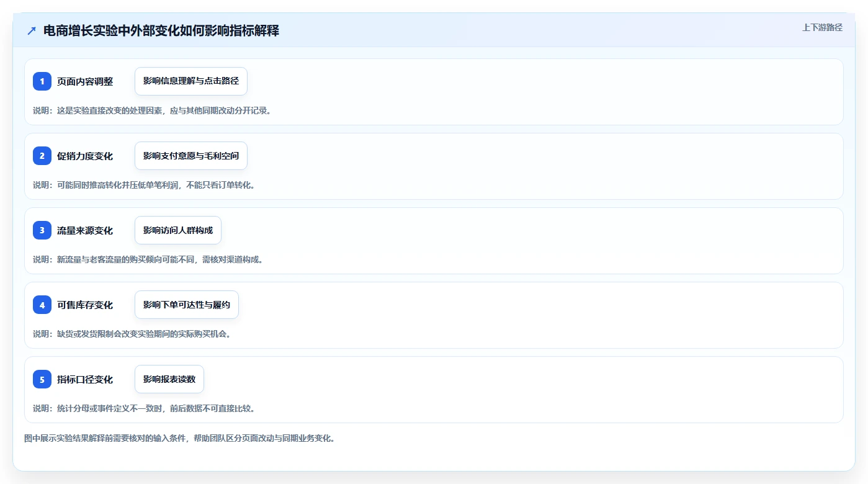Click the number 4 badge for 可售库存变化
Image resolution: width=868 pixels, height=484 pixels.
point(42,305)
